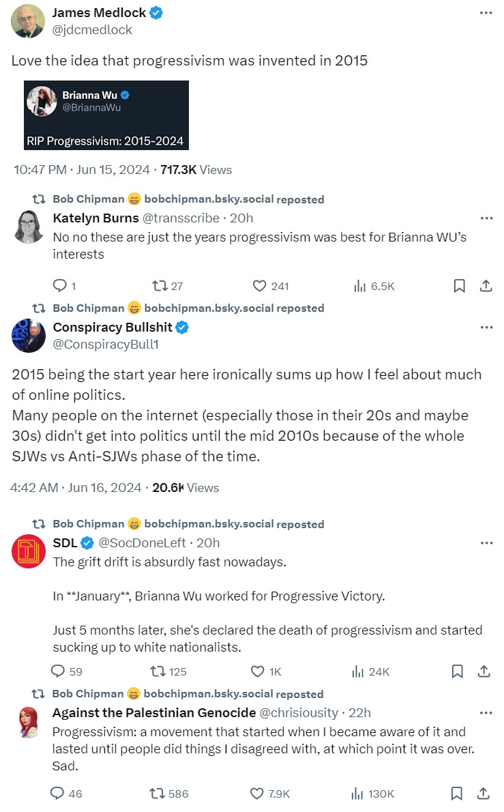The width and height of the screenshot is (504, 812).
Task: Open @jdcmedlock profile handle
Action: tap(92, 30)
